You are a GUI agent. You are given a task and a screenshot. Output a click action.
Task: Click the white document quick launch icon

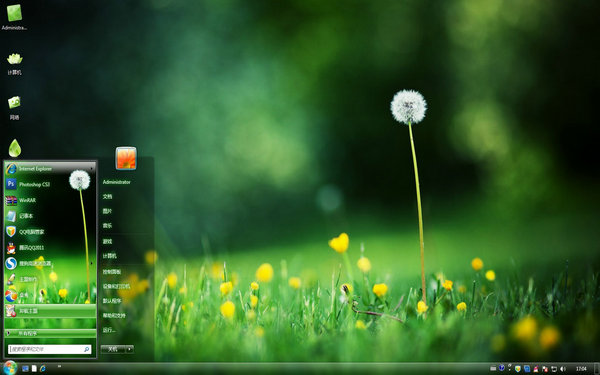tap(34, 368)
